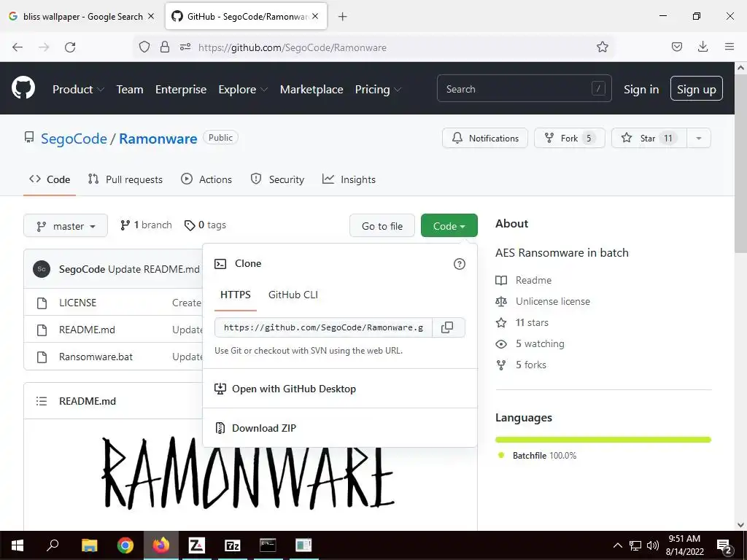
Task: Click the Notifications button
Action: [x=485, y=138]
